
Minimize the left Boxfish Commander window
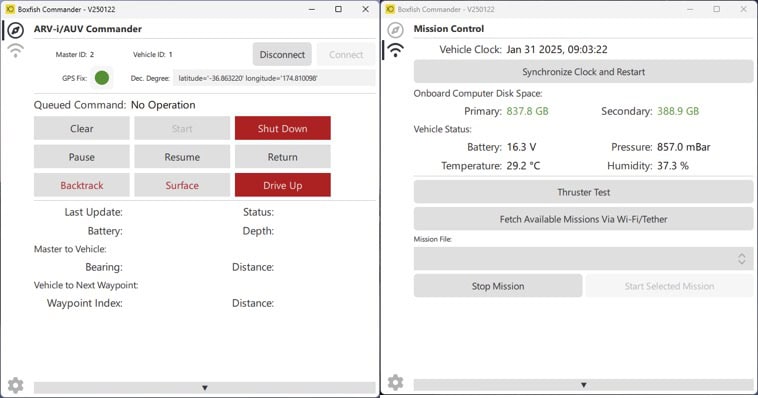coord(312,9)
